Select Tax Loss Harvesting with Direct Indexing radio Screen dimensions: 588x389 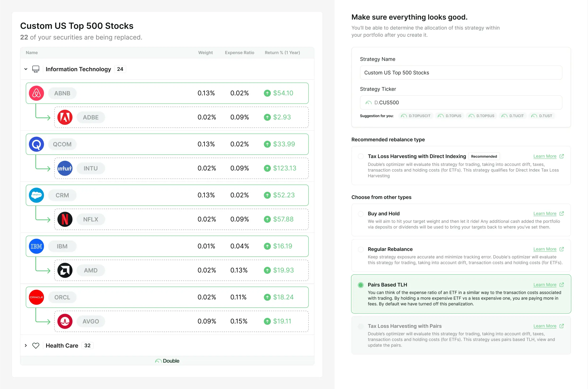pos(361,156)
